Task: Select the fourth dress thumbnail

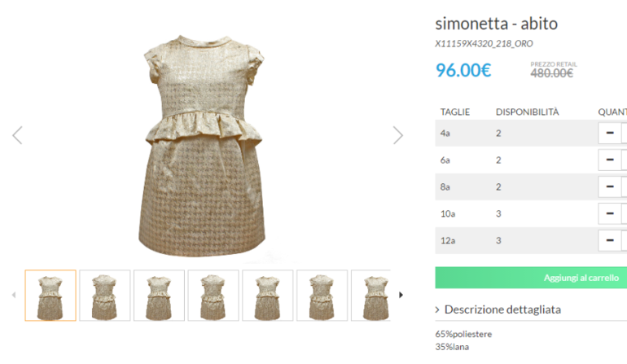Action: tap(213, 296)
